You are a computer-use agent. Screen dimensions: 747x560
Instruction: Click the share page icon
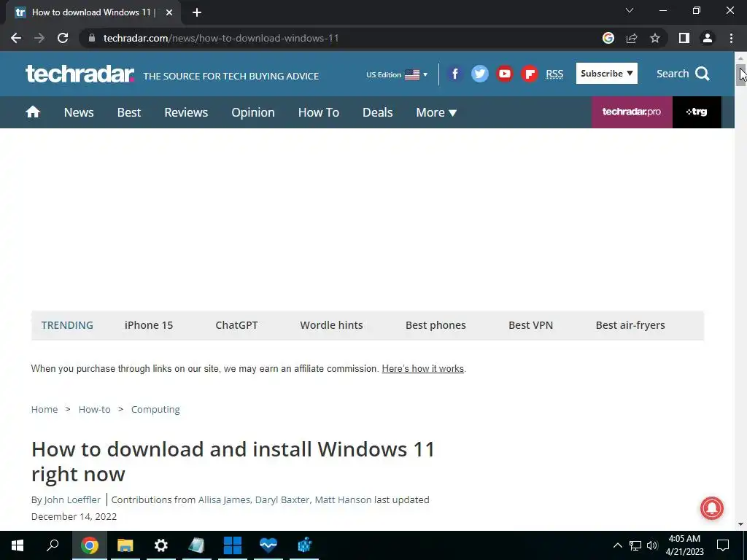[632, 38]
